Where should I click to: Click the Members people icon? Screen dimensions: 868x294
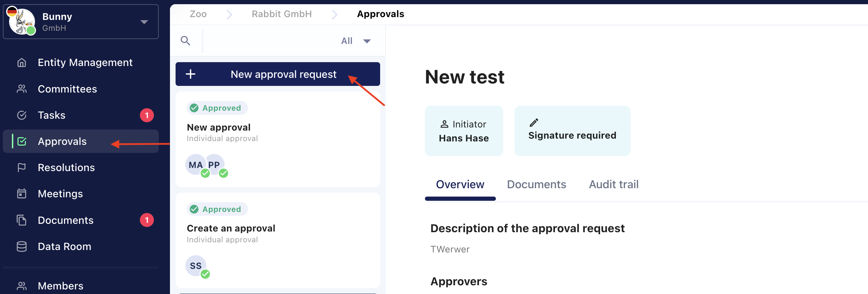(x=22, y=286)
